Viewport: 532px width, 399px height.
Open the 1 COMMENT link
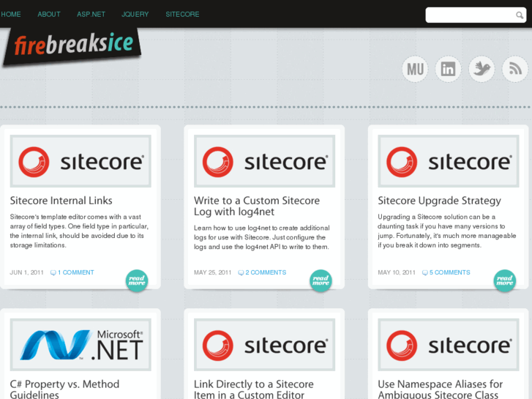[75, 272]
